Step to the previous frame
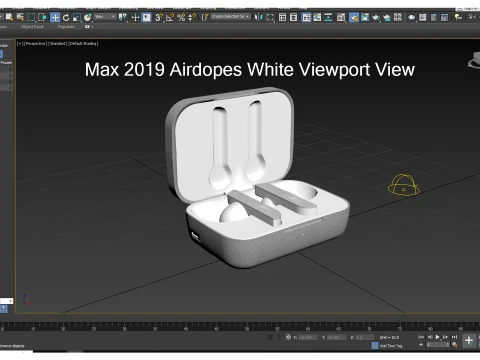 pyautogui.click(x=430, y=337)
